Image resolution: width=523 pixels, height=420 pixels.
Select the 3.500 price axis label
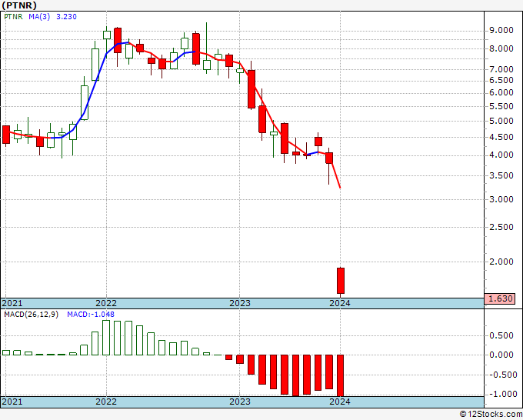tap(501, 175)
